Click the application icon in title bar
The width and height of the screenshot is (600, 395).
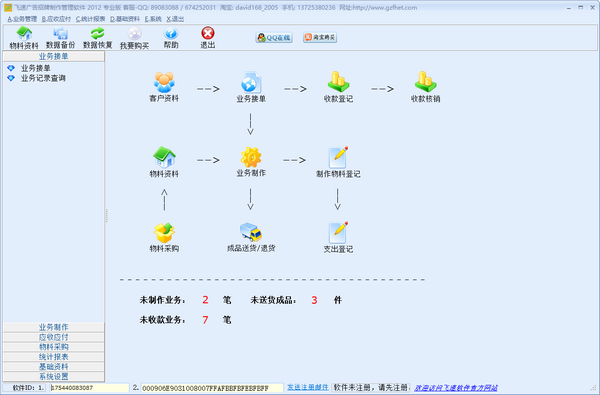(x=8, y=7)
